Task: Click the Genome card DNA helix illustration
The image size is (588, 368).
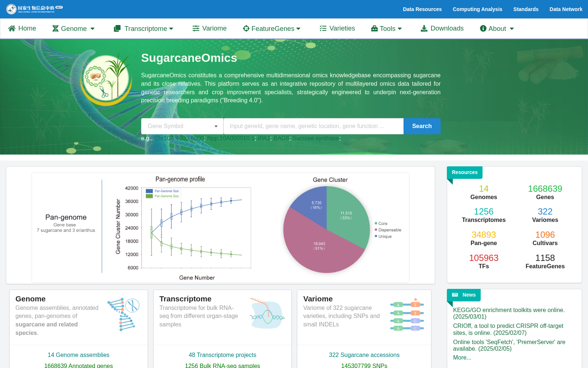Action: pyautogui.click(x=123, y=314)
